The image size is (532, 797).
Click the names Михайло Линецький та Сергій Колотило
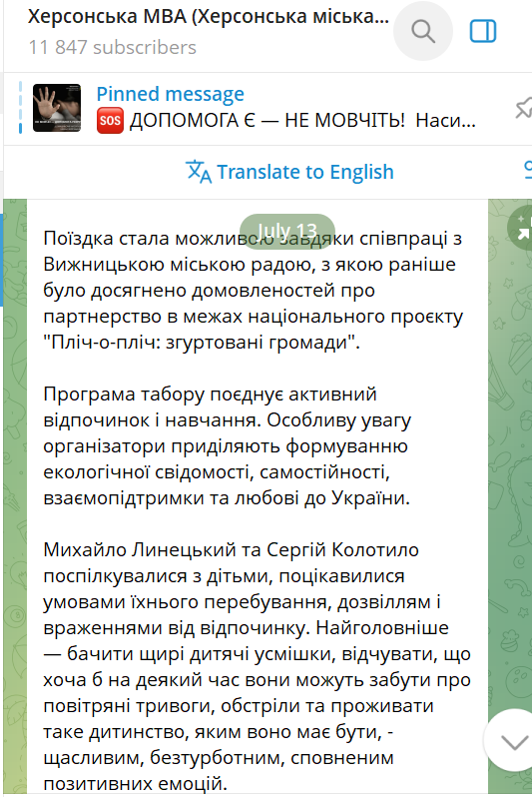point(232,550)
